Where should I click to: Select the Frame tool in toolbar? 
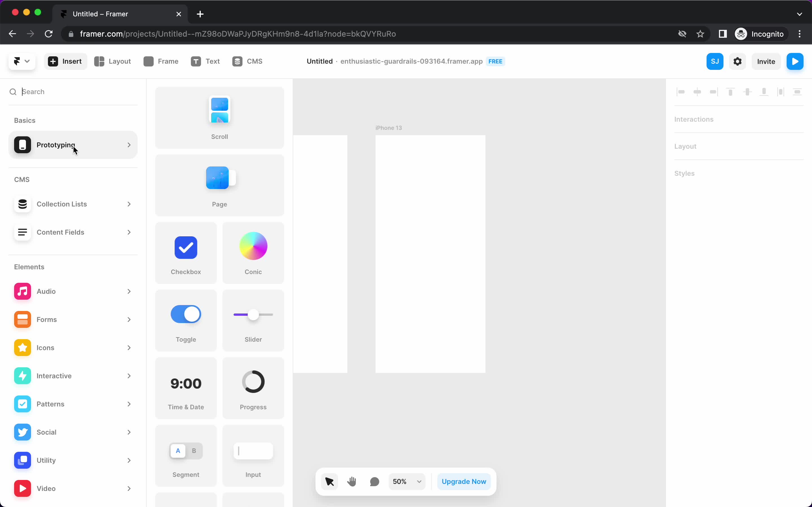(x=161, y=61)
